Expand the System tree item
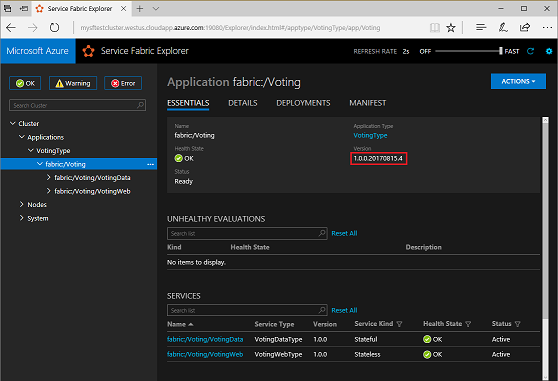This screenshot has height=381, width=558. click(21, 218)
